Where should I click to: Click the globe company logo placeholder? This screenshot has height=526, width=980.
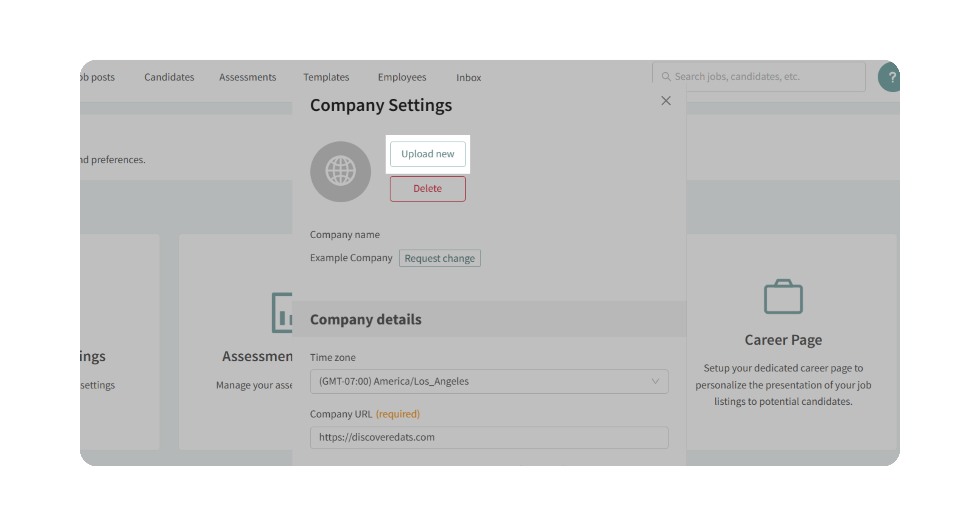pos(340,172)
